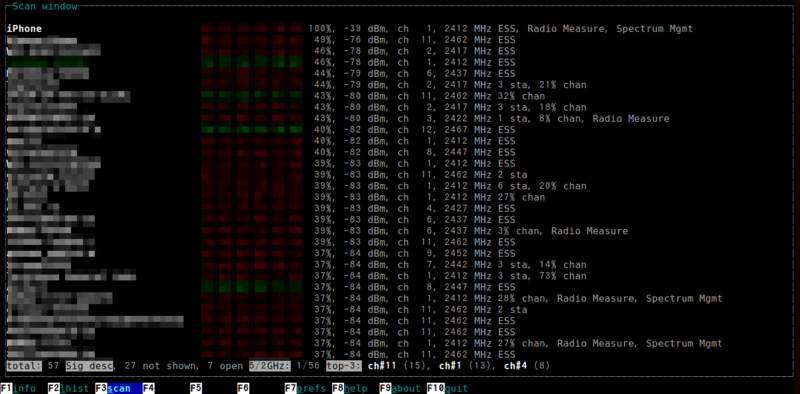Click the '5/2GHz:' status label
This screenshot has height=394, width=800.
pos(270,366)
